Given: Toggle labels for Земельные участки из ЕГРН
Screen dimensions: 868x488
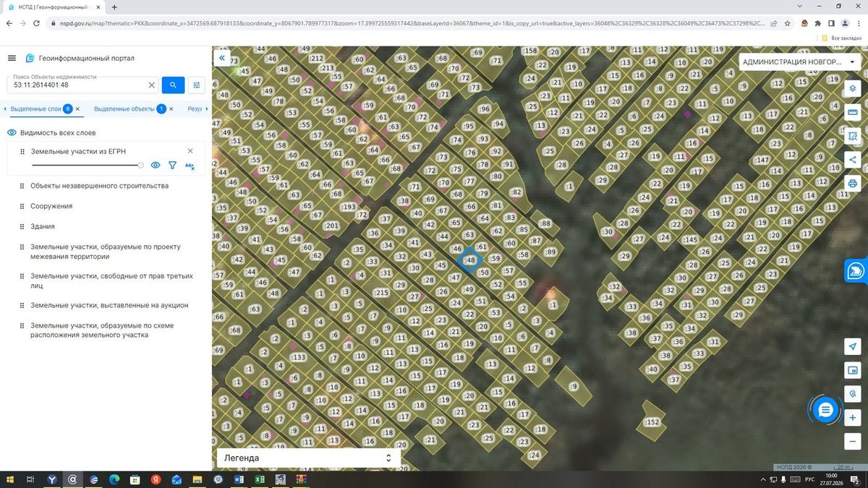Looking at the screenshot, I should coord(190,166).
